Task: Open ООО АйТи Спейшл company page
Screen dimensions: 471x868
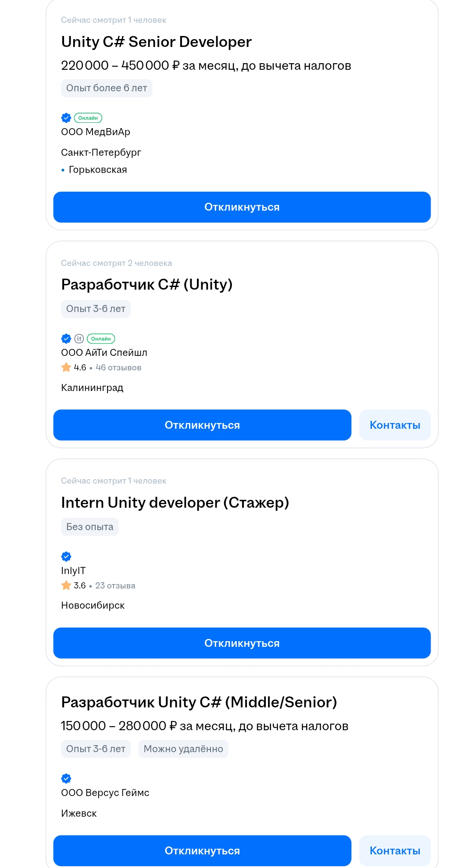Action: [x=104, y=352]
